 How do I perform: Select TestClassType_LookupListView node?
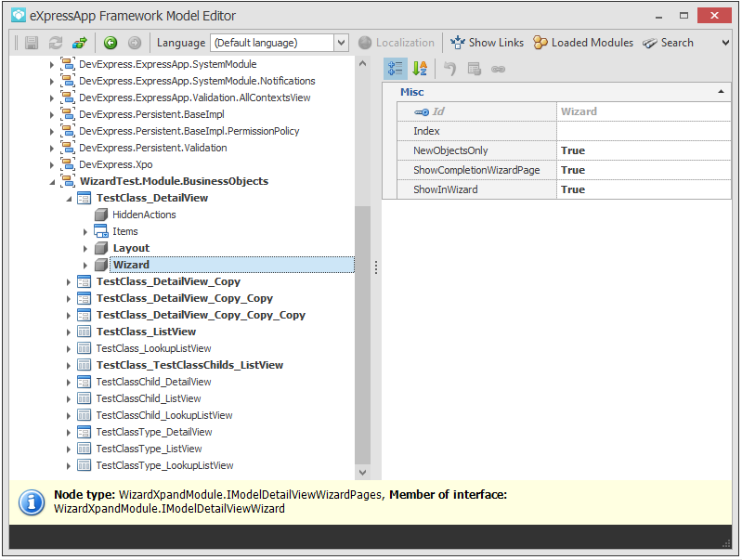164,465
